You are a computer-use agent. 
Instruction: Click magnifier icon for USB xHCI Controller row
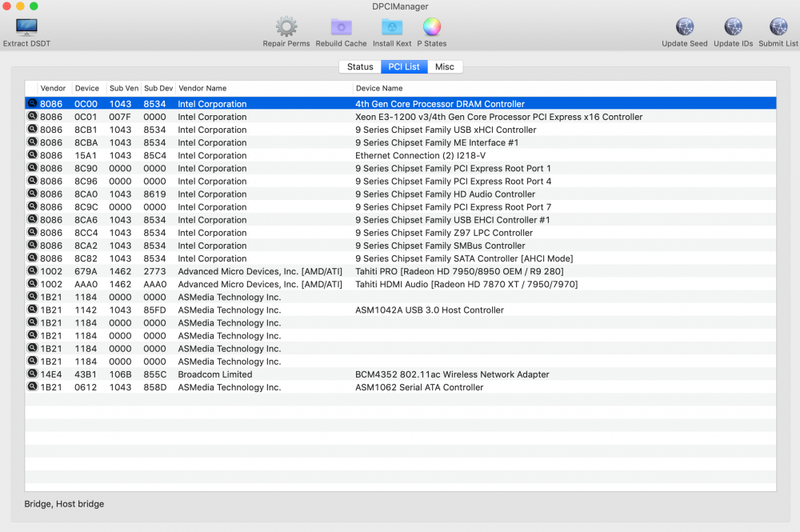coord(32,129)
